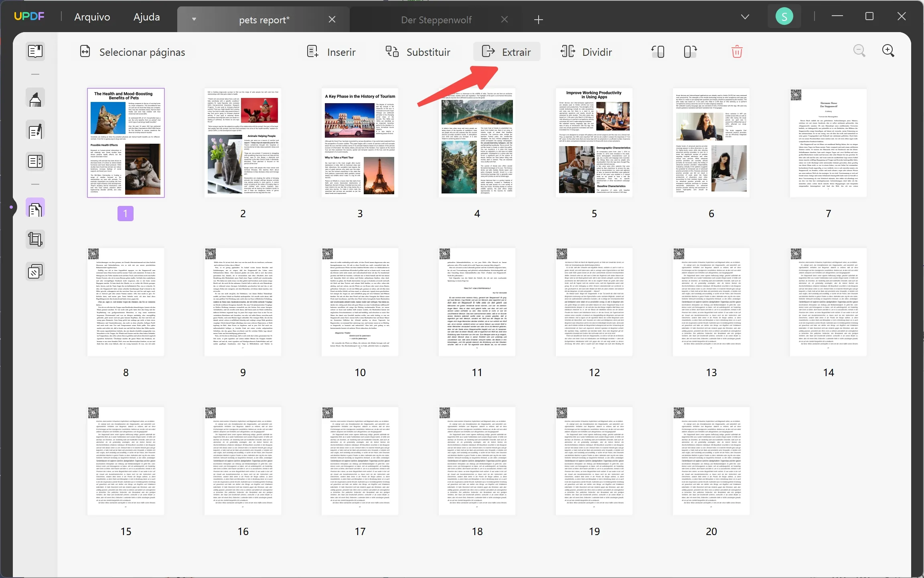
Task: Toggle selection of page 1 thumbnail
Action: coord(126,143)
